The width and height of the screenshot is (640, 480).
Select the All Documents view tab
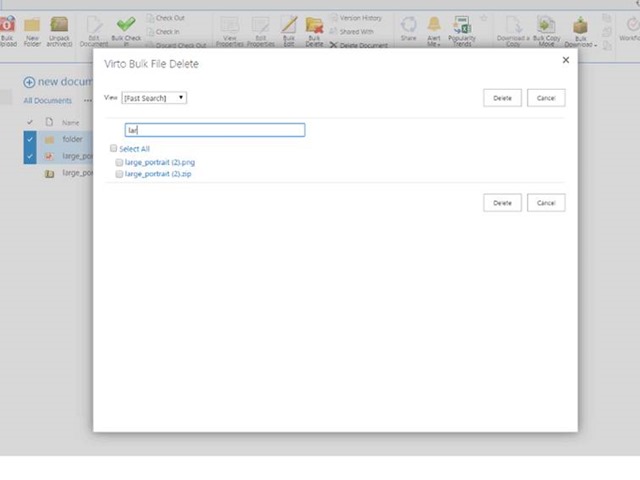tap(48, 101)
